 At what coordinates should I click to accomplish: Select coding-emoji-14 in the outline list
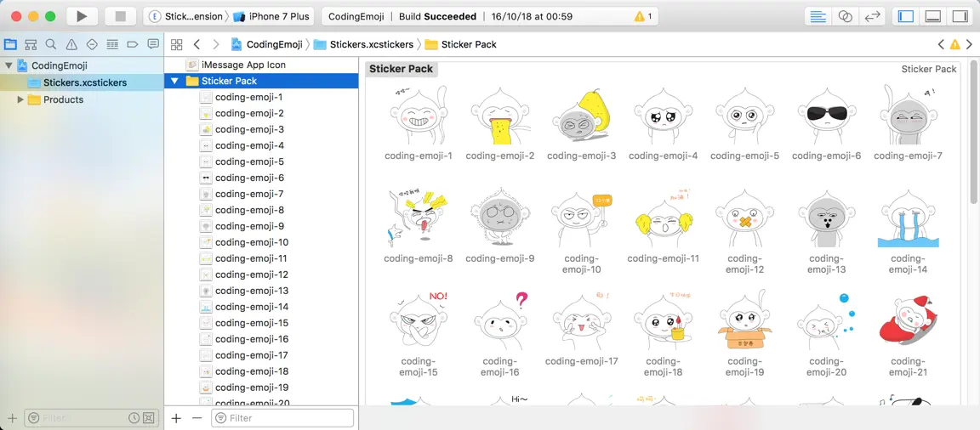261,307
